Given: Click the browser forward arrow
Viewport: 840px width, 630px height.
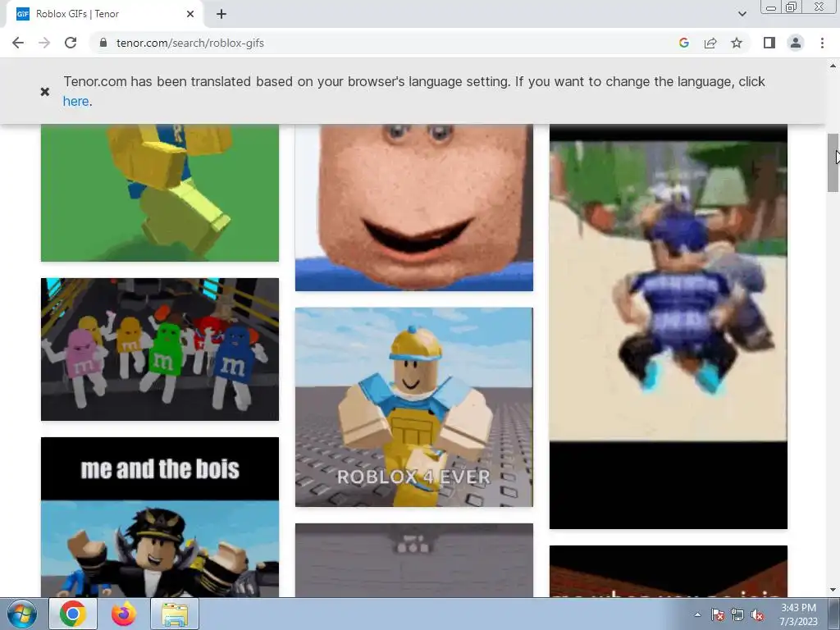Looking at the screenshot, I should click(x=44, y=43).
